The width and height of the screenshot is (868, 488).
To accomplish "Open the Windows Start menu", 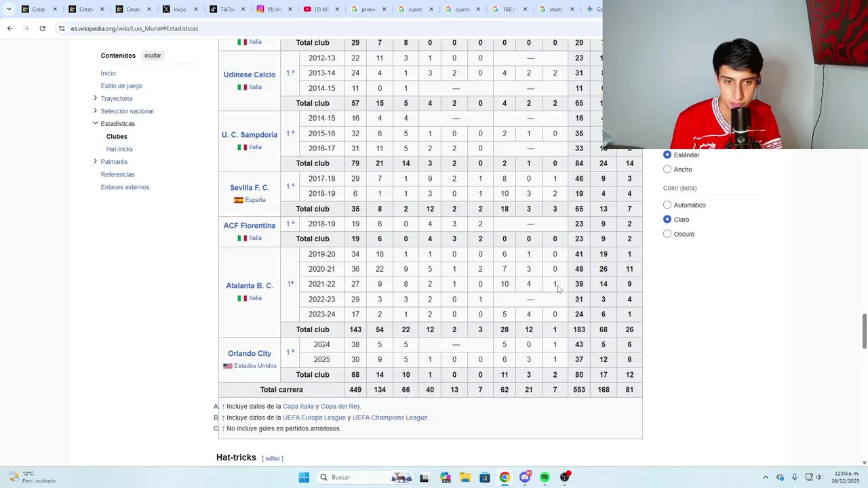I will (x=304, y=477).
